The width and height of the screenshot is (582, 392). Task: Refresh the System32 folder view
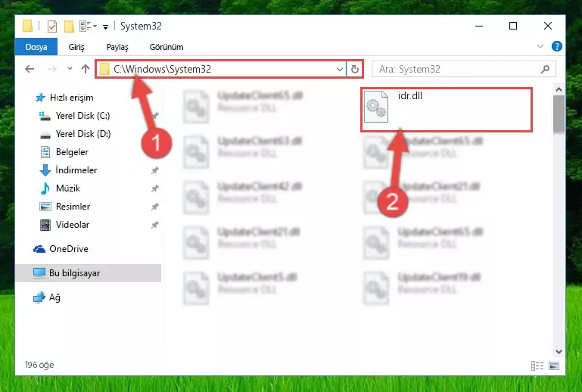pos(355,69)
